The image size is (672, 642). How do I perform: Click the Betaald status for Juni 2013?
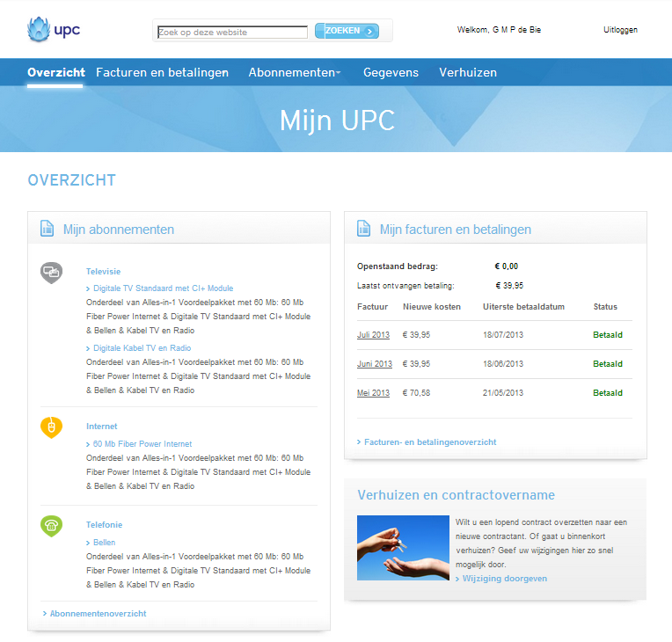coord(608,364)
